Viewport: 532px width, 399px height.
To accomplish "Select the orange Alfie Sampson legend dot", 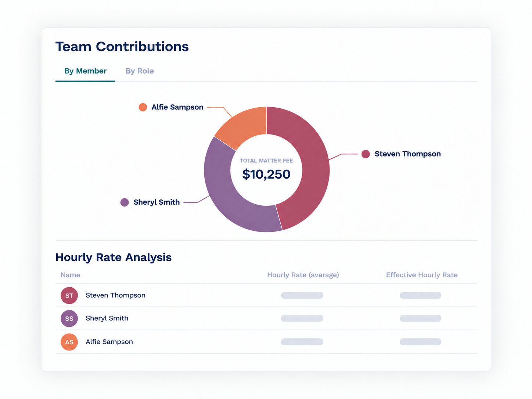I will tap(143, 107).
